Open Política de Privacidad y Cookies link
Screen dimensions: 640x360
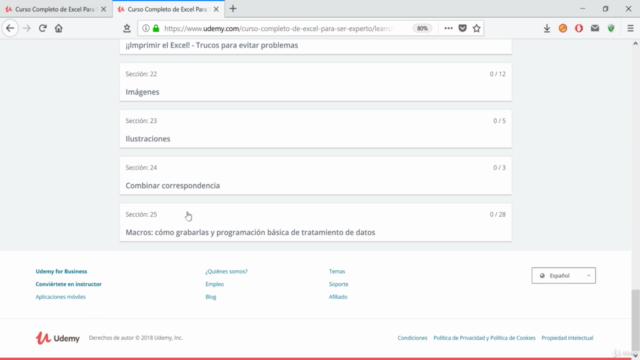(x=484, y=338)
